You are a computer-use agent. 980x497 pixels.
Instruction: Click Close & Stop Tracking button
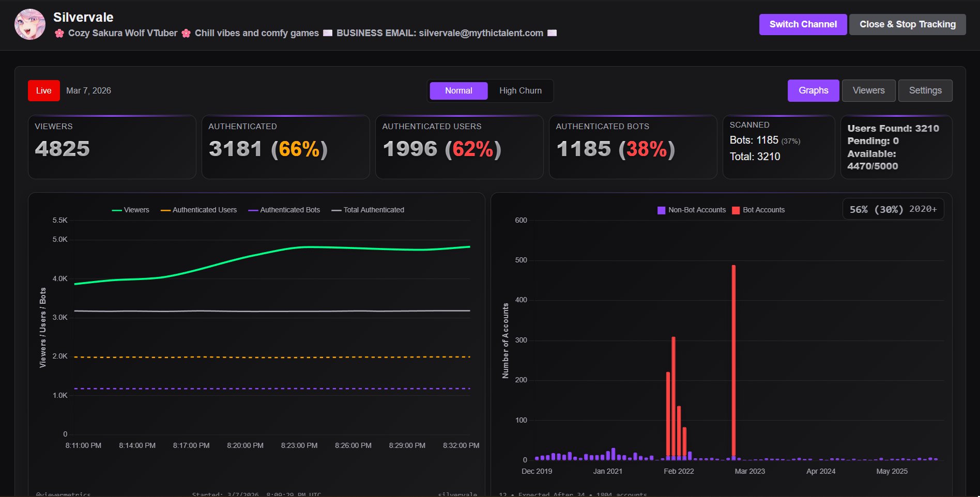tap(907, 24)
